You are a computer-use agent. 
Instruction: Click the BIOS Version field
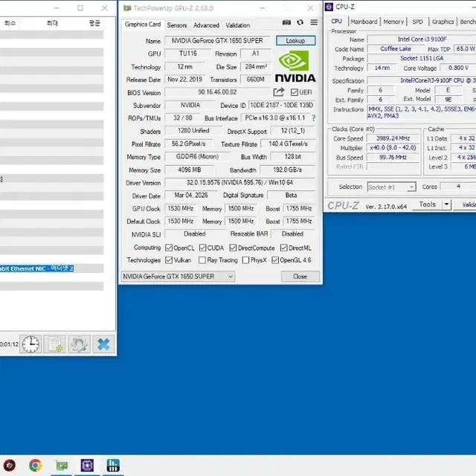217,92
